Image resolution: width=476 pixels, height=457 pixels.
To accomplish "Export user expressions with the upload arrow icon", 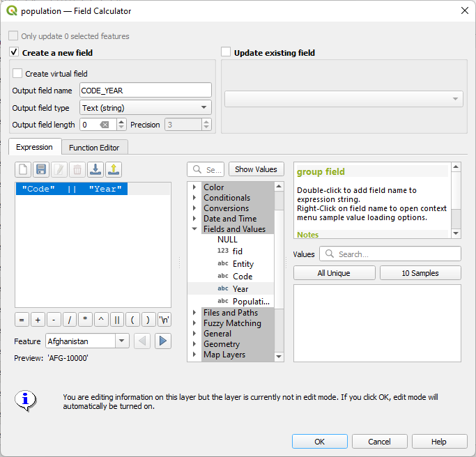I will coord(114,169).
